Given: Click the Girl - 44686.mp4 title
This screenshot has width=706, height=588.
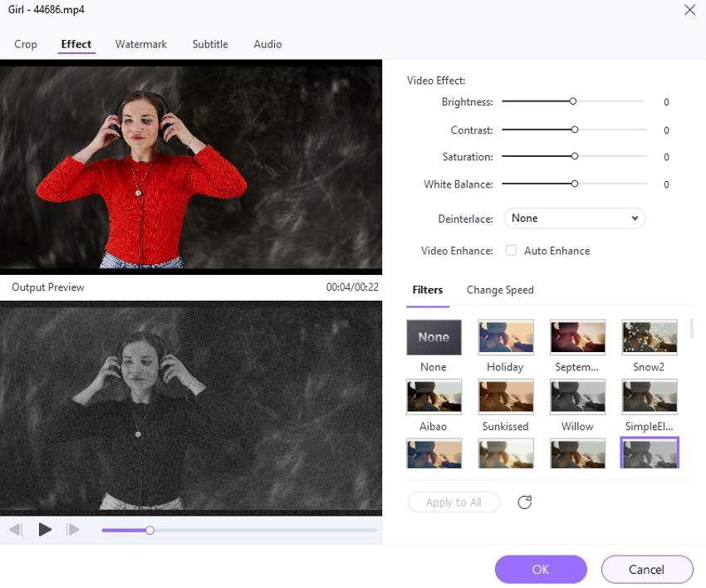Looking at the screenshot, I should point(46,9).
